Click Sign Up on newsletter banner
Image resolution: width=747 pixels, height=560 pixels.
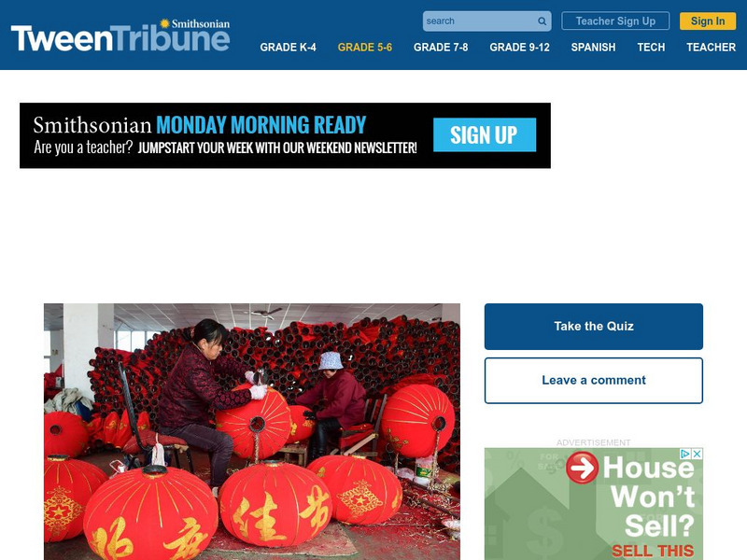click(485, 134)
